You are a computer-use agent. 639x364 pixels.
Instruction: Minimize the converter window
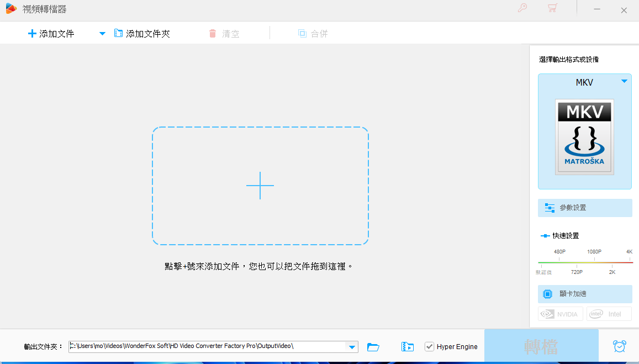click(597, 9)
